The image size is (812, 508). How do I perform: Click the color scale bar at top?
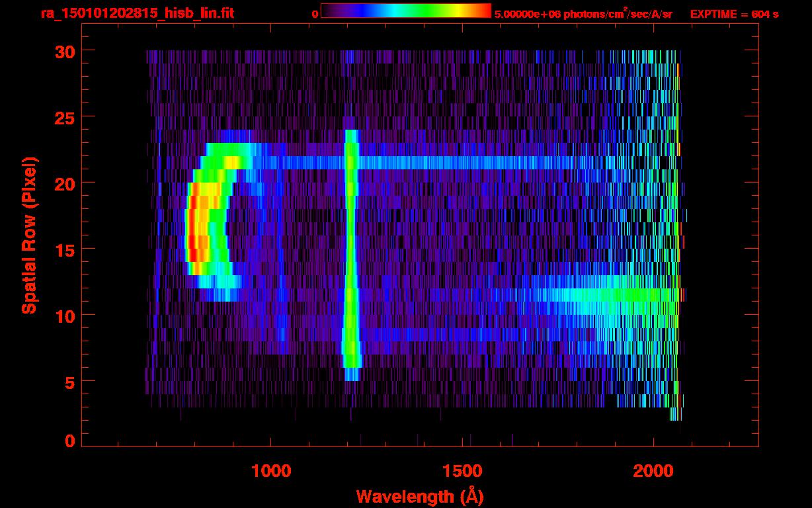coord(406,11)
